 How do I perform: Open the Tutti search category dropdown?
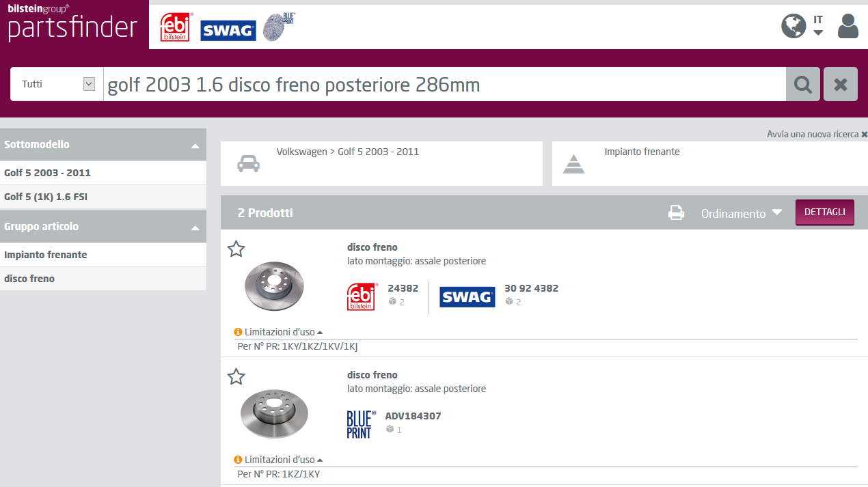pyautogui.click(x=57, y=84)
